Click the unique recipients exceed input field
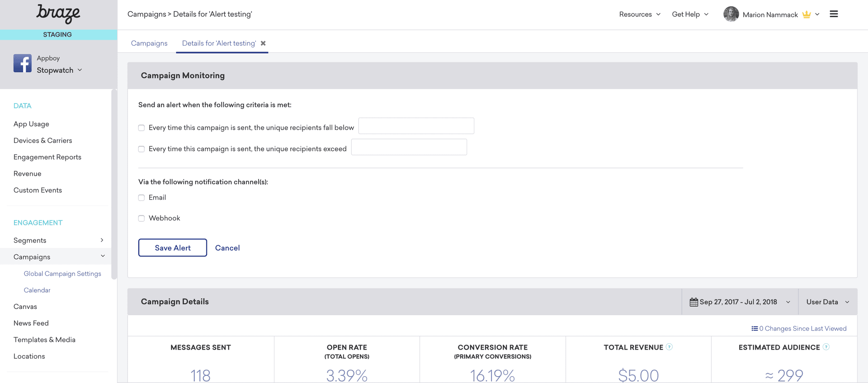Image resolution: width=868 pixels, height=383 pixels. click(x=409, y=147)
